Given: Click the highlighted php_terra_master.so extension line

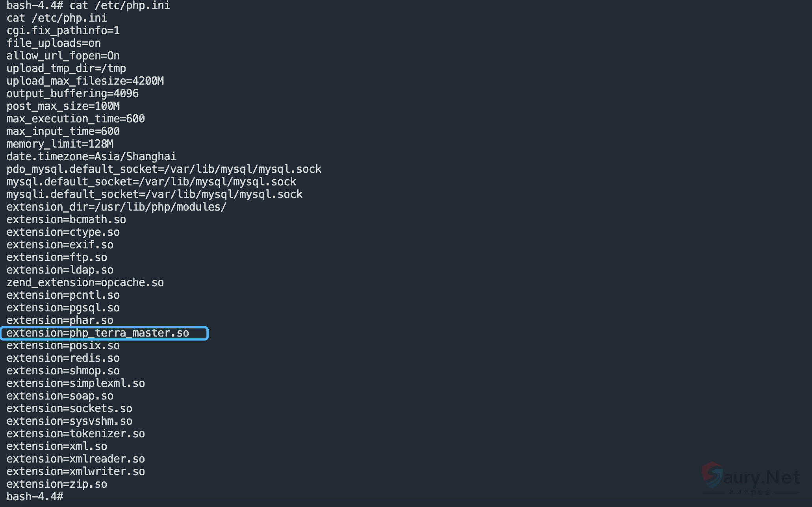Looking at the screenshot, I should pos(98,333).
